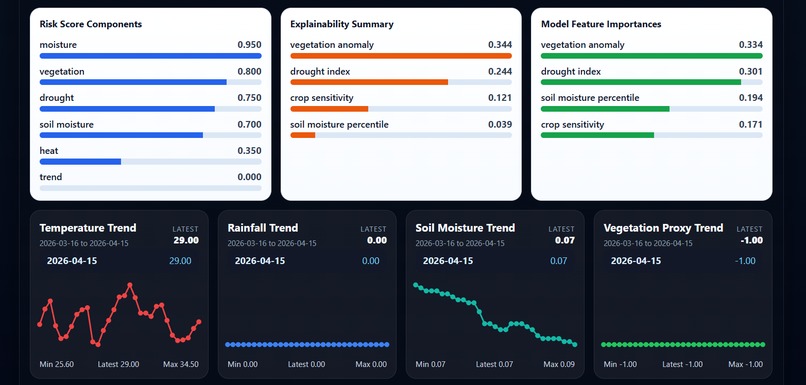Screen dimensions: 806x385
Task: Click the feature importance value 0.194
Action: (x=751, y=98)
